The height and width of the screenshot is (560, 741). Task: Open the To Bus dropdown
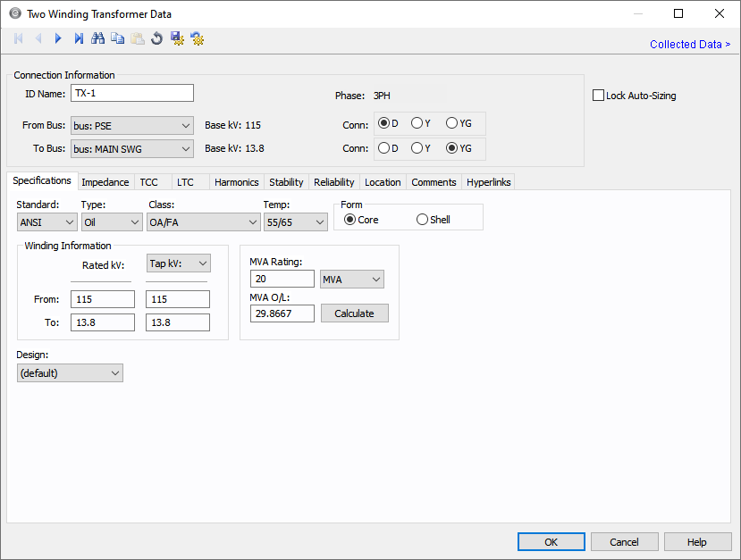pyautogui.click(x=132, y=149)
